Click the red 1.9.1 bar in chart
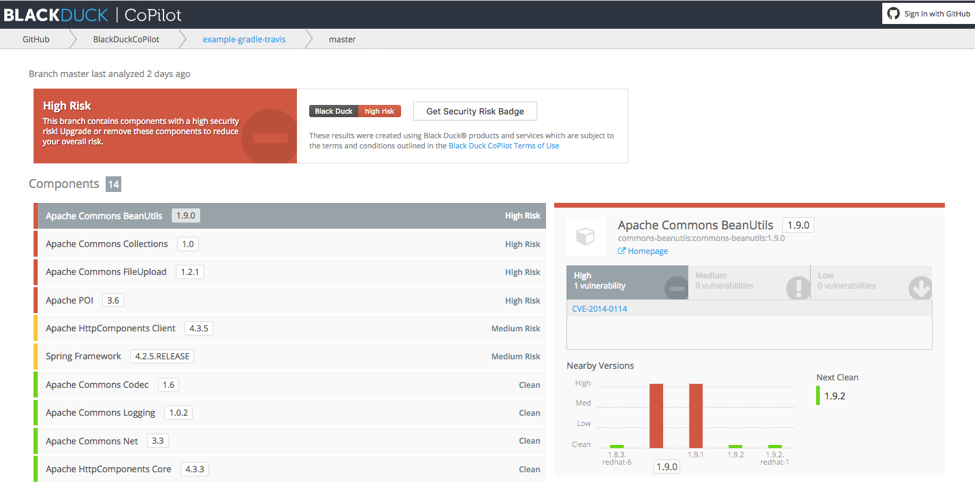This screenshot has height=486, width=975. [695, 415]
